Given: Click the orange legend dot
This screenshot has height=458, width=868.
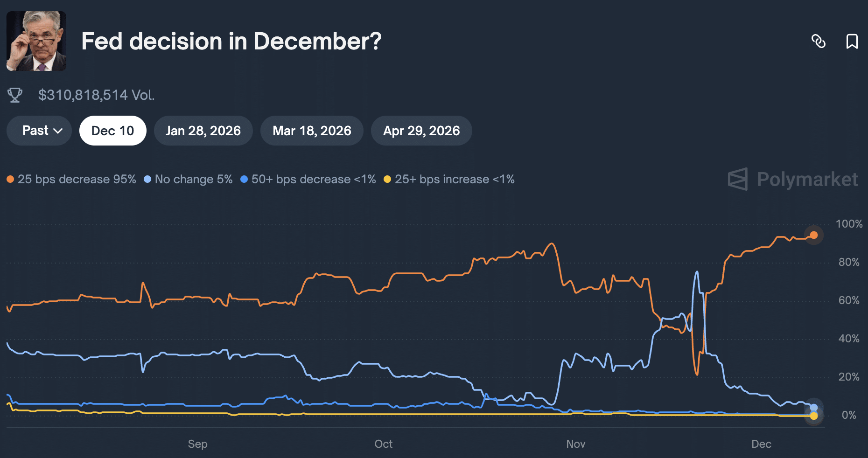Looking at the screenshot, I should click(10, 179).
